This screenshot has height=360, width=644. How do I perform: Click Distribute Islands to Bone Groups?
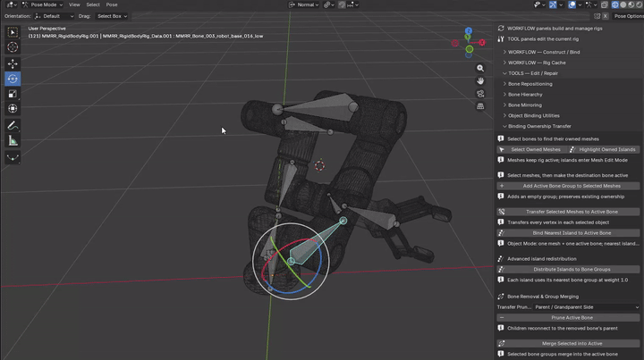coord(568,270)
